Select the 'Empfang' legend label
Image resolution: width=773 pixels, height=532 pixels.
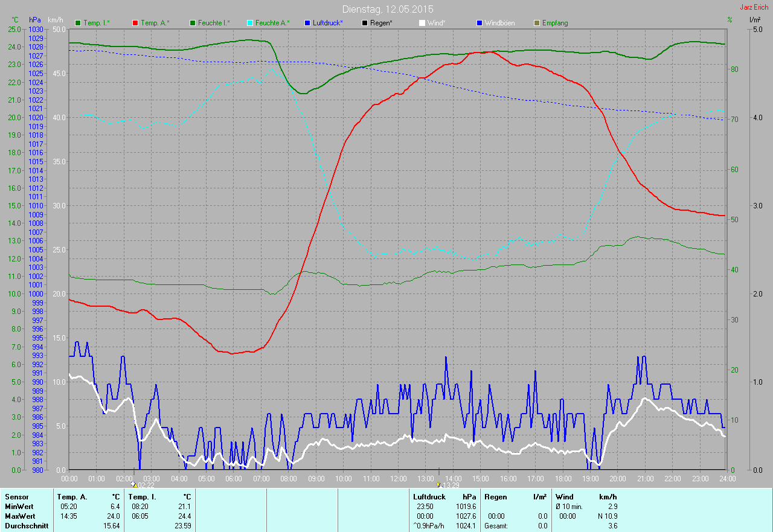click(x=555, y=23)
